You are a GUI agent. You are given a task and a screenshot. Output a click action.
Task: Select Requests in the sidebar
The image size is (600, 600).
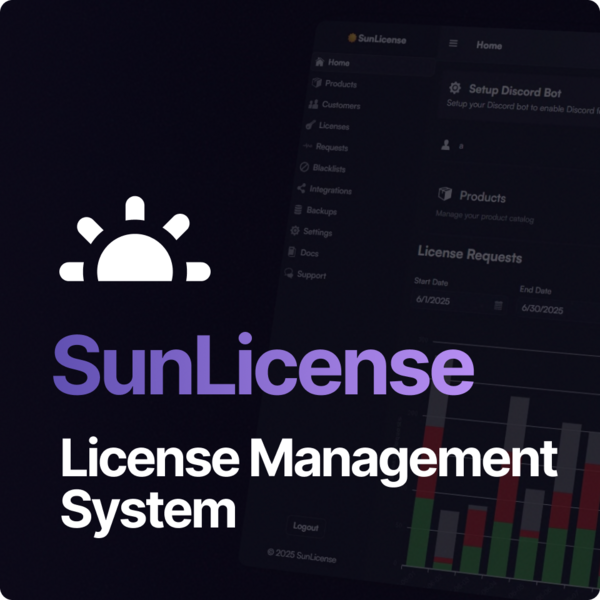[x=325, y=147]
